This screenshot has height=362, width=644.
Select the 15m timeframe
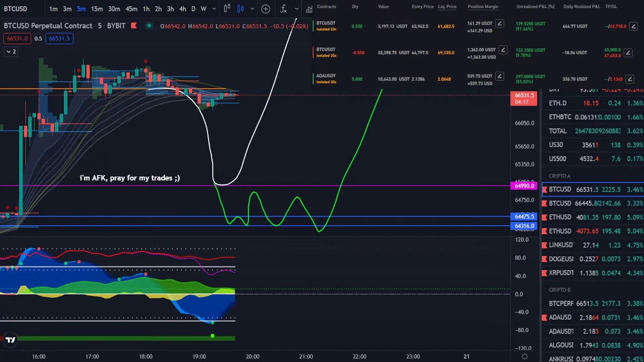tap(97, 9)
